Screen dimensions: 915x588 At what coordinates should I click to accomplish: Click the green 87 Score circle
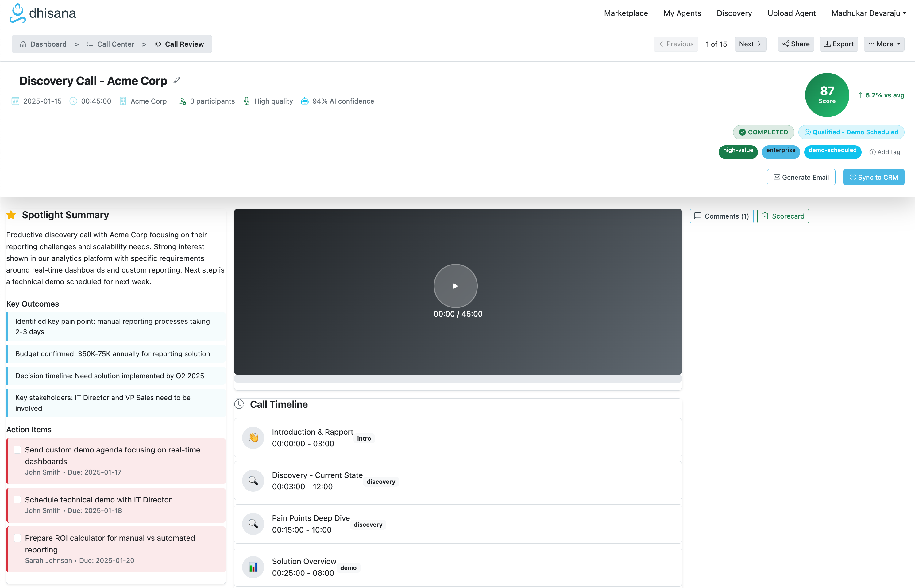pyautogui.click(x=827, y=95)
